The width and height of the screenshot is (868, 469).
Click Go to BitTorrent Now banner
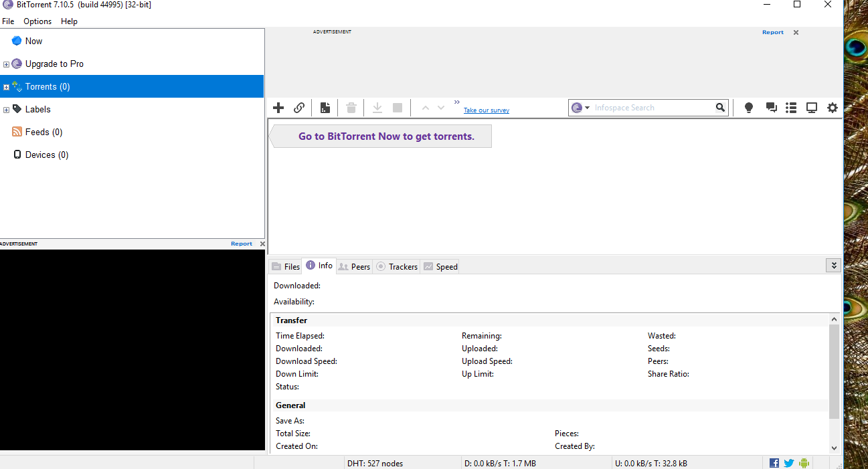pos(385,136)
